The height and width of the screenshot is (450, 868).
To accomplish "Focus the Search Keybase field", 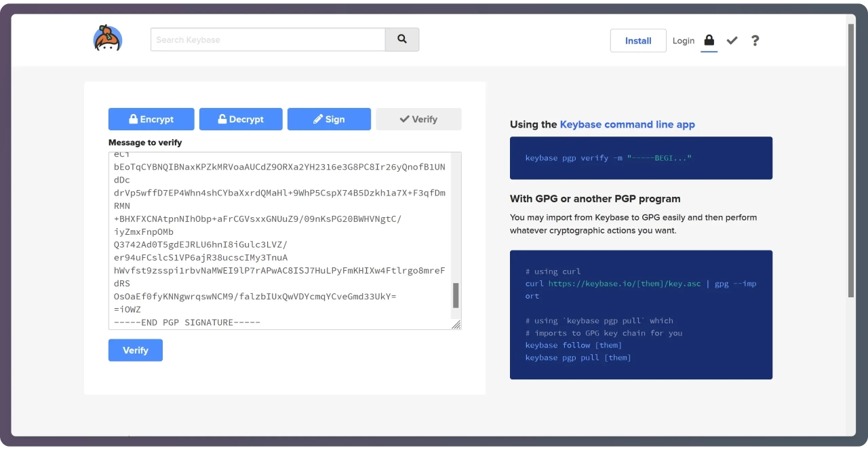I will (x=268, y=39).
